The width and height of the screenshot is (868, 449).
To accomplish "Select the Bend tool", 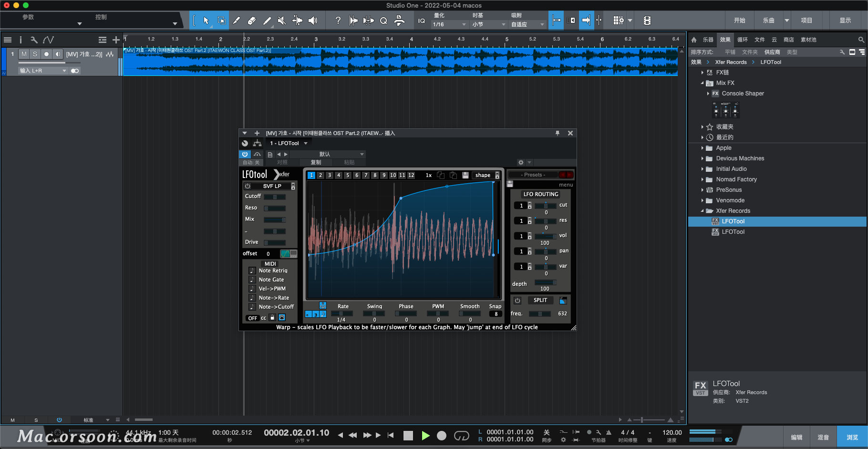I will pyautogui.click(x=297, y=21).
